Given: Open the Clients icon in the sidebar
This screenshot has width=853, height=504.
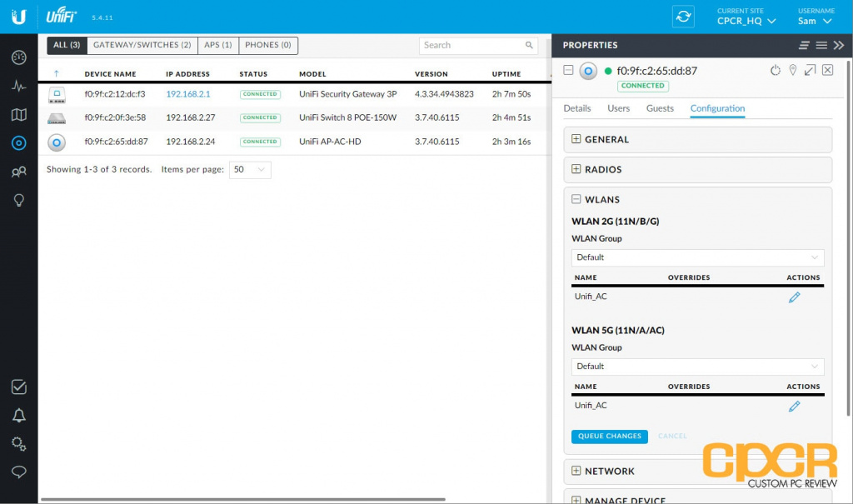Looking at the screenshot, I should coord(18,172).
